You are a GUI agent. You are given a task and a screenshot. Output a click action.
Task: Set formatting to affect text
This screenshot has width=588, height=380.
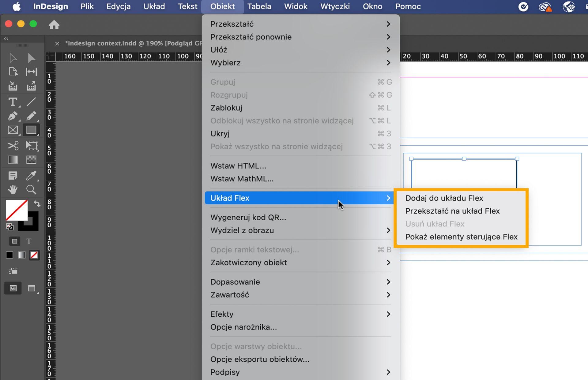[29, 241]
